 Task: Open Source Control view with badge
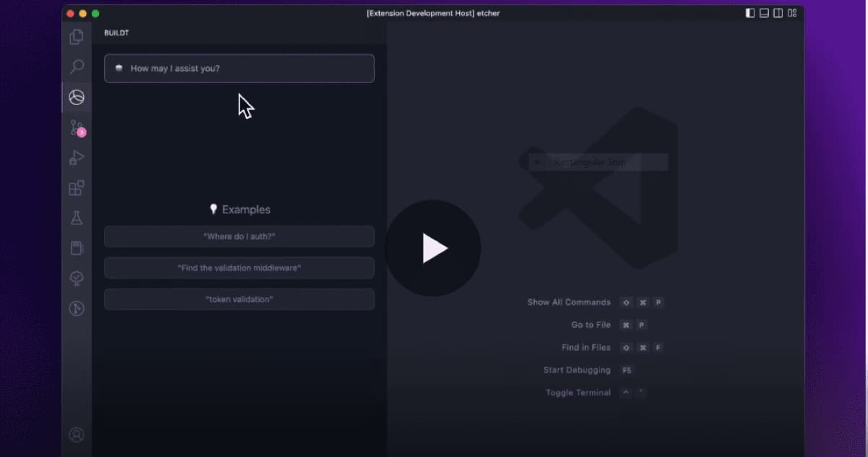coord(77,128)
